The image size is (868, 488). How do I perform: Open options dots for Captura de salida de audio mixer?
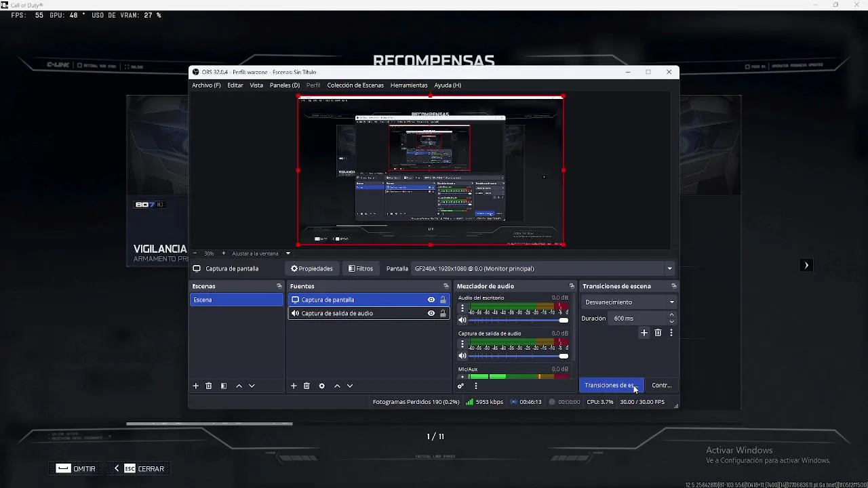coord(462,344)
